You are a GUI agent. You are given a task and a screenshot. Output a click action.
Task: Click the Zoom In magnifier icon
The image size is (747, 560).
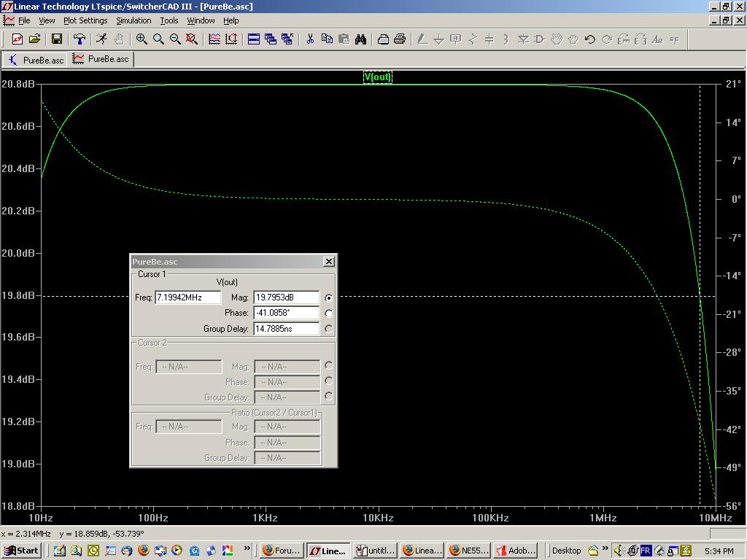point(142,39)
